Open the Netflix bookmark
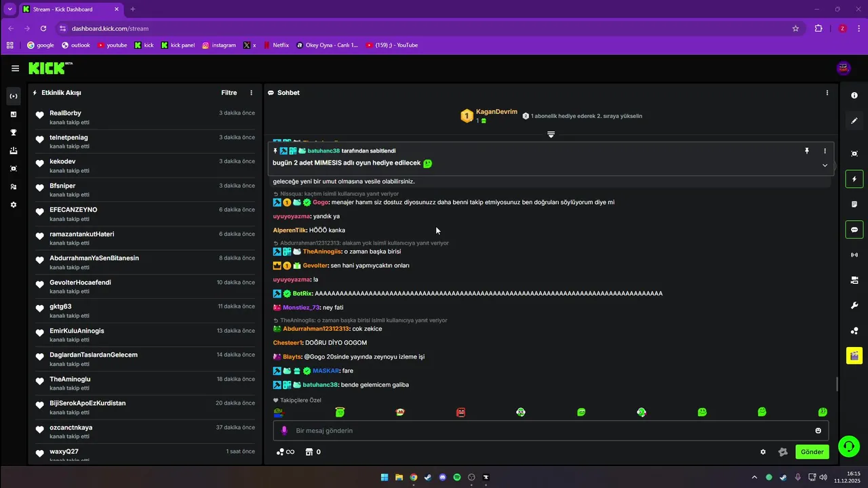 click(276, 45)
